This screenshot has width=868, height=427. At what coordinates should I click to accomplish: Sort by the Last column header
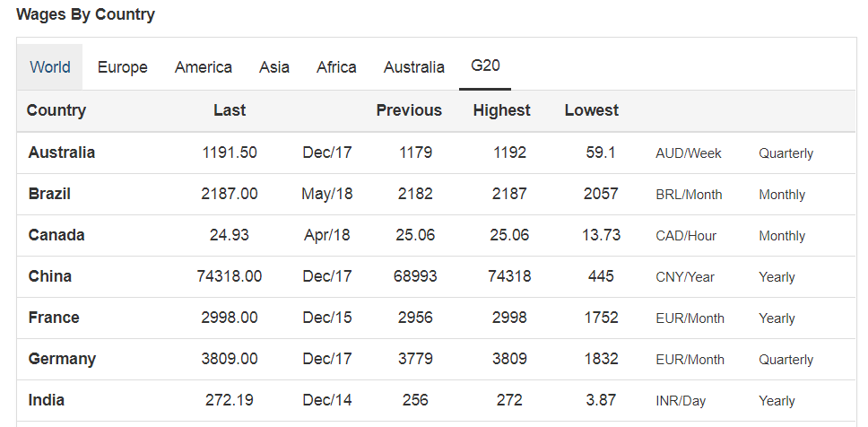(230, 110)
